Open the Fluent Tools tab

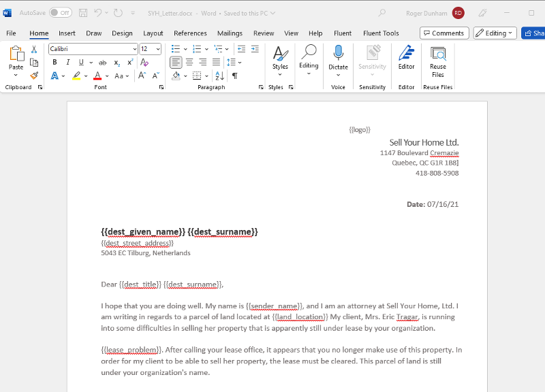coord(381,33)
